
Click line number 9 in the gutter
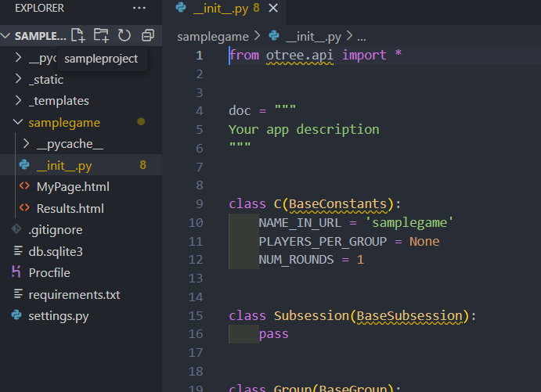(199, 204)
